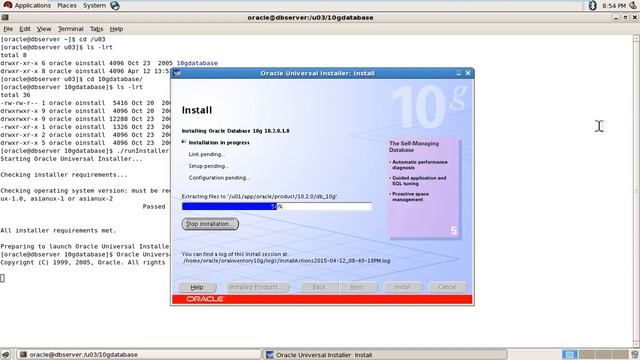The image size is (640, 360).
Task: Switch to Oracle Universal Installer taskbar button
Action: (x=385, y=355)
